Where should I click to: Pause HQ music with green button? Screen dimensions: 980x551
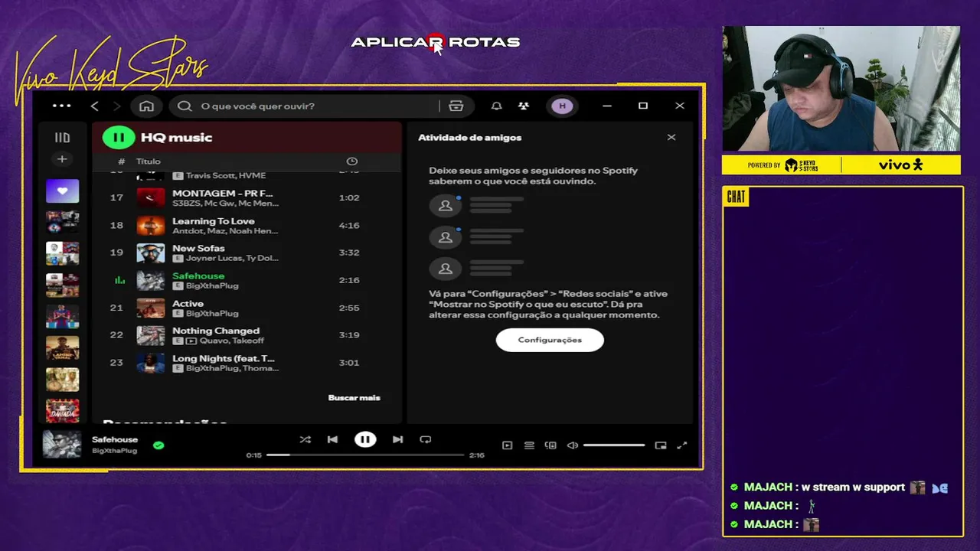coord(119,138)
